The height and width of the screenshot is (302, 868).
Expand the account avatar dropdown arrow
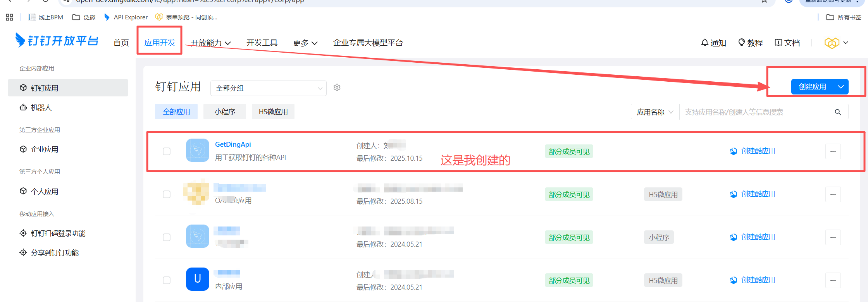tap(846, 43)
